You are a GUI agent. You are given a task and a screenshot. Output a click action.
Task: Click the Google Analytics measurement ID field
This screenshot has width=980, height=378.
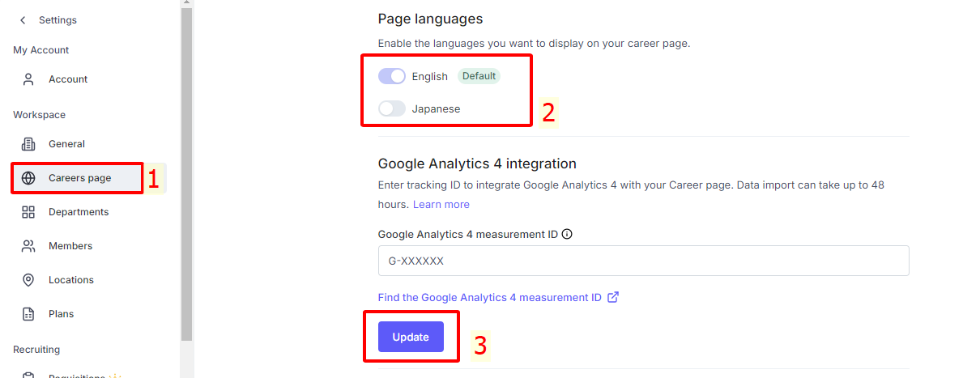click(643, 261)
